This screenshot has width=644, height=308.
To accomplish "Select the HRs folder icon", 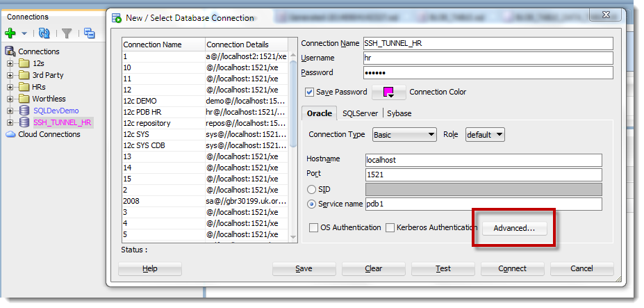I will 24,87.
